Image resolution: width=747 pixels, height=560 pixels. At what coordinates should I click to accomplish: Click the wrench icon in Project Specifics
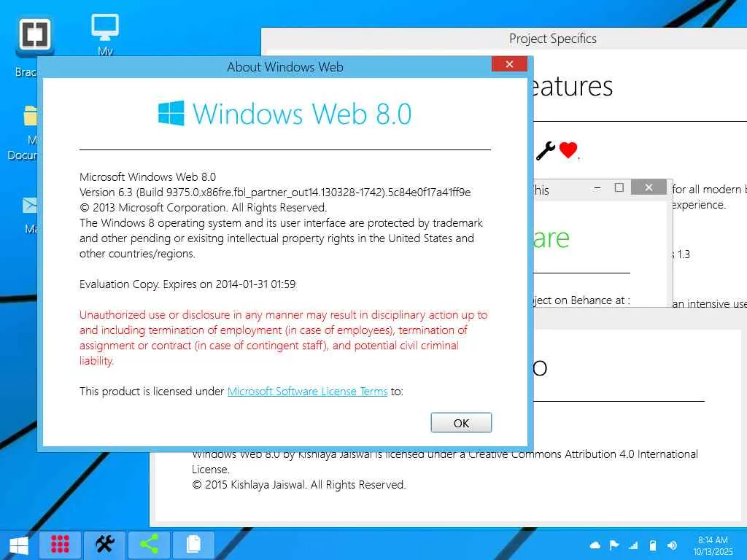pos(546,150)
